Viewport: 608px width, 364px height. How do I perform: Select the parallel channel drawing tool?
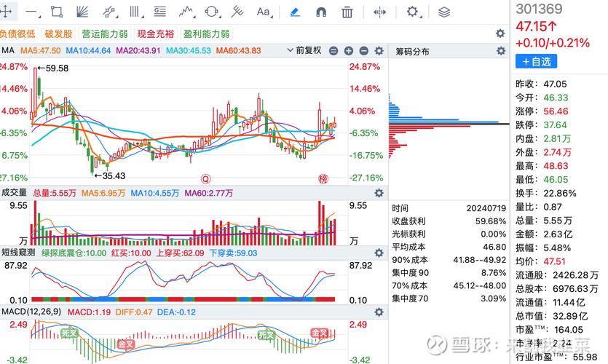(110, 12)
